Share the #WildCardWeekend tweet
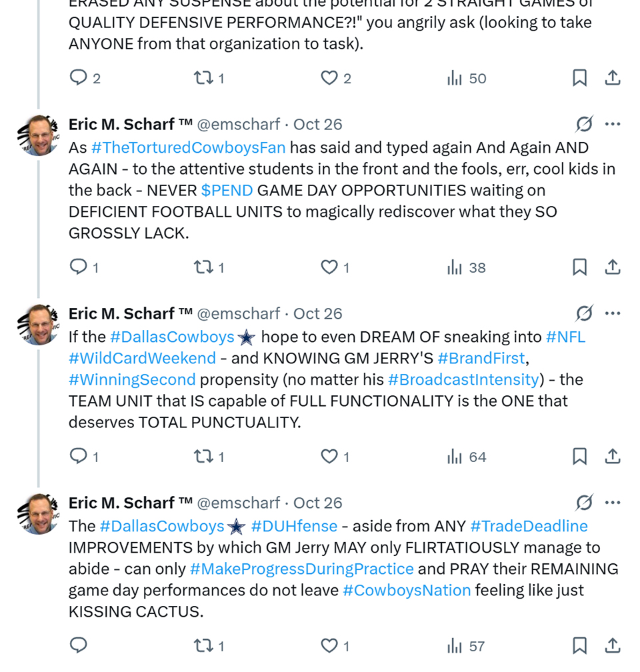 (613, 457)
